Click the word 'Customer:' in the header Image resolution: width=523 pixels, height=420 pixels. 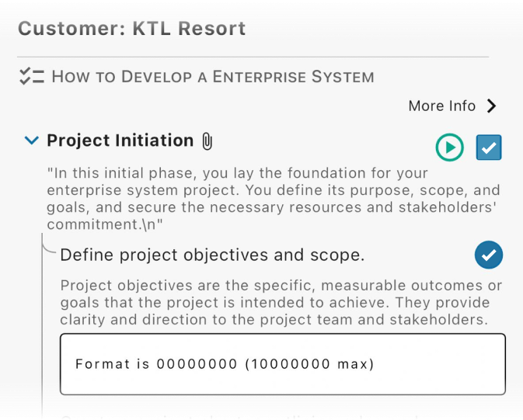tap(70, 29)
